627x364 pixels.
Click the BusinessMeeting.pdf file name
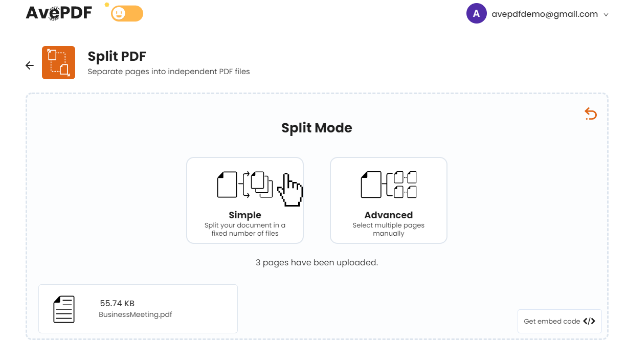[136, 314]
